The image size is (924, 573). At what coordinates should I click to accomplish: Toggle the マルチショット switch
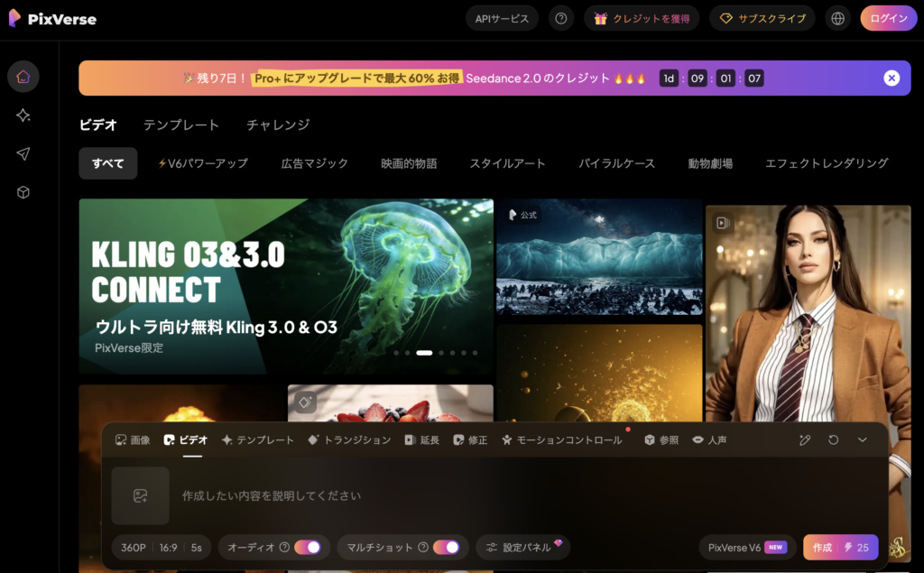(446, 547)
